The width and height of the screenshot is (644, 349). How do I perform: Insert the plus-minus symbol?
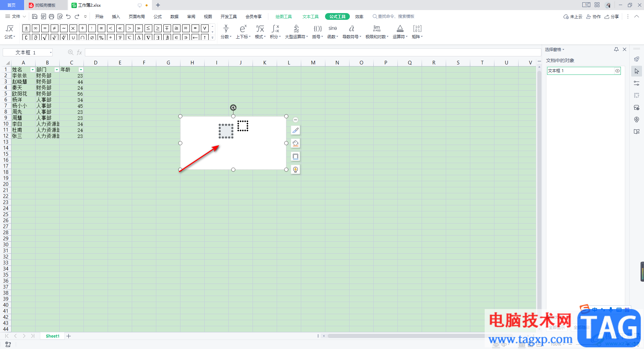pos(26,28)
